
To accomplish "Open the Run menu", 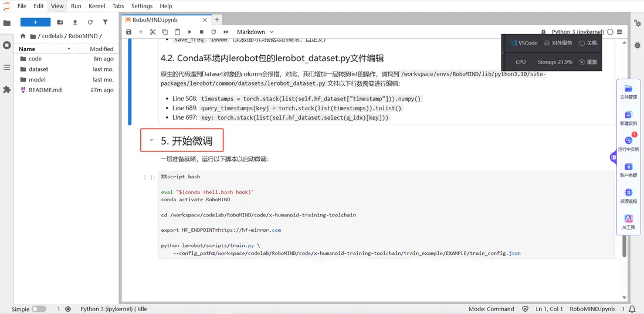I will coord(76,6).
